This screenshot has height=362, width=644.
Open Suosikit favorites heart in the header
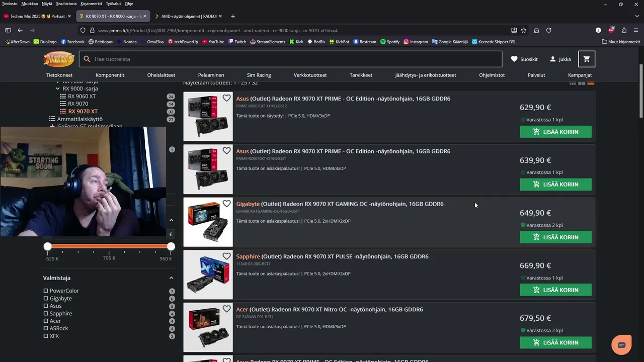click(x=524, y=59)
